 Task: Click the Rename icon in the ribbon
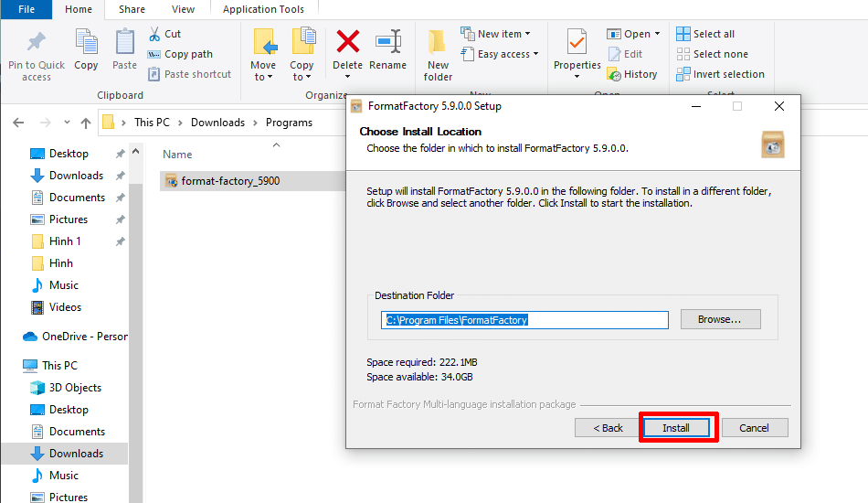(387, 42)
